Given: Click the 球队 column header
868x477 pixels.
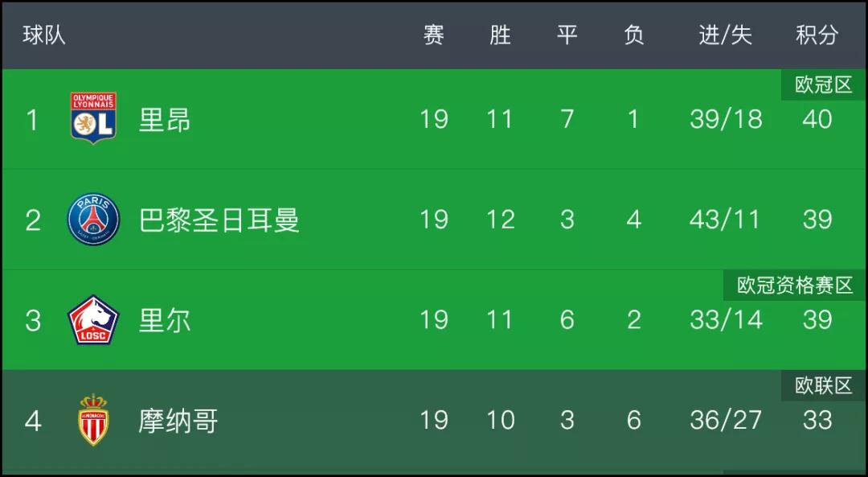Looking at the screenshot, I should pyautogui.click(x=43, y=35).
